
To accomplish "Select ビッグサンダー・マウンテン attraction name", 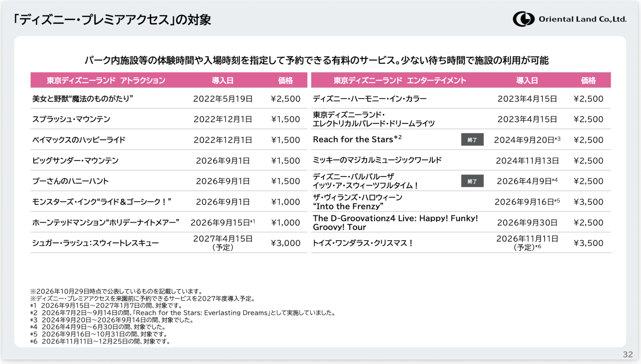I will click(75, 161).
